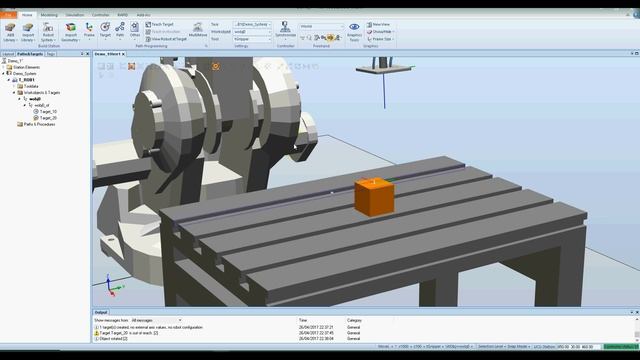Open the File menu
The width and height of the screenshot is (640, 360).
click(8, 15)
